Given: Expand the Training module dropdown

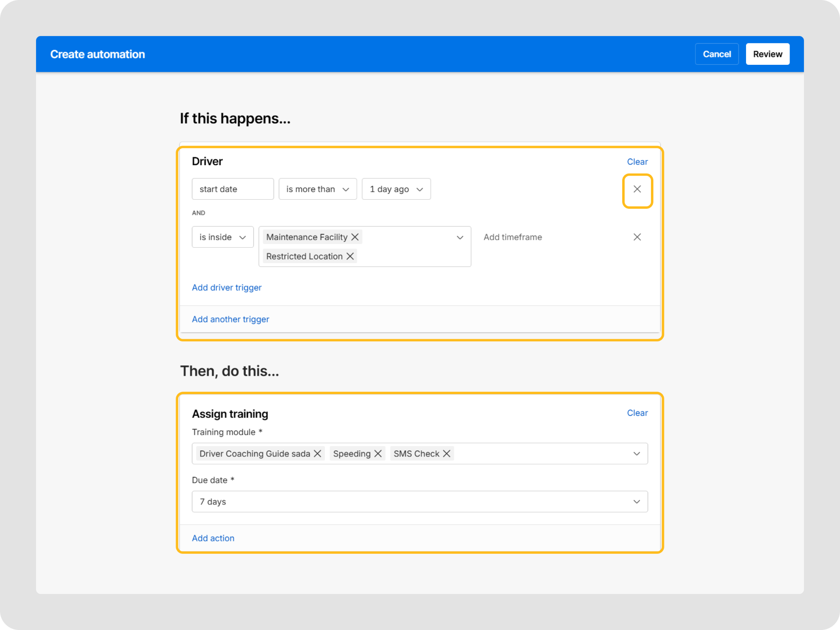Looking at the screenshot, I should tap(636, 454).
